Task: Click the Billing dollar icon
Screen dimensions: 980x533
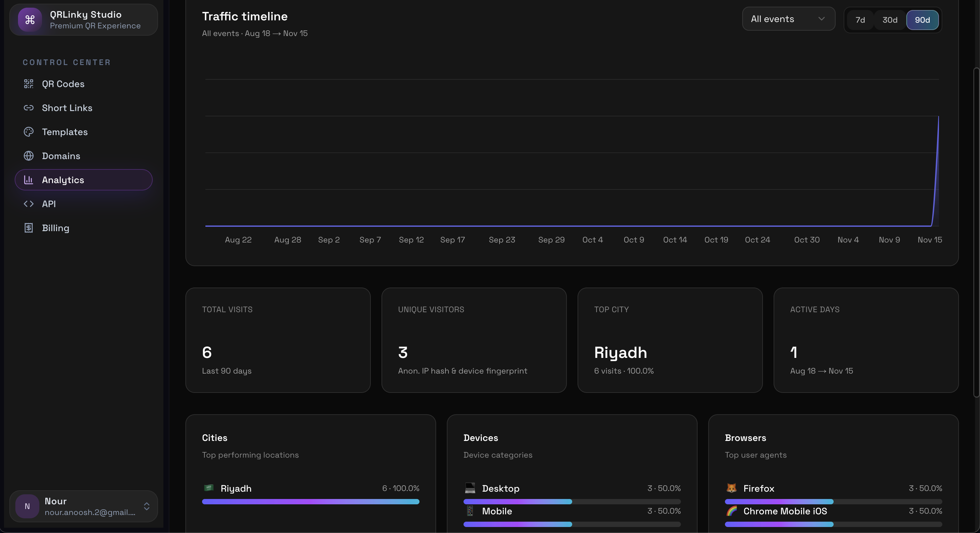Action: click(x=29, y=228)
